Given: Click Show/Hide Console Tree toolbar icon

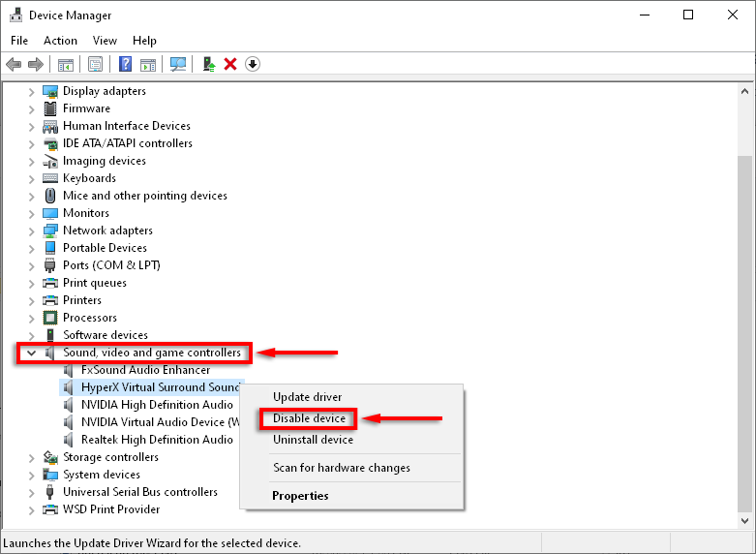Looking at the screenshot, I should pos(66,64).
